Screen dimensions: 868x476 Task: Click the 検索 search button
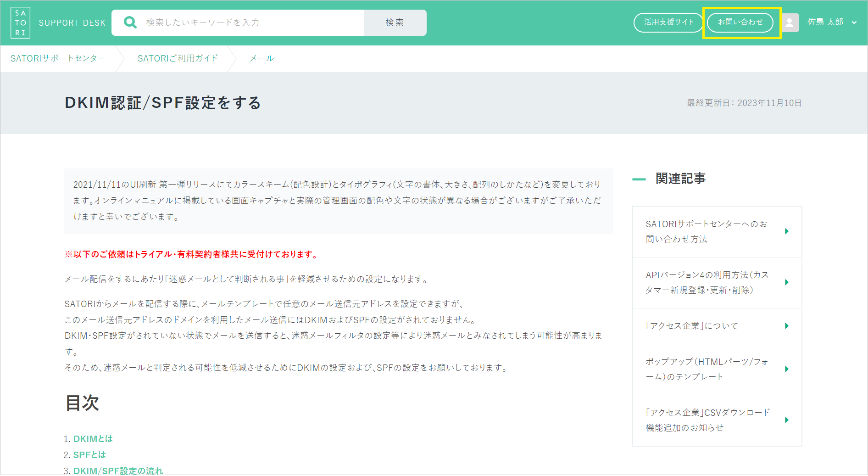click(x=395, y=22)
